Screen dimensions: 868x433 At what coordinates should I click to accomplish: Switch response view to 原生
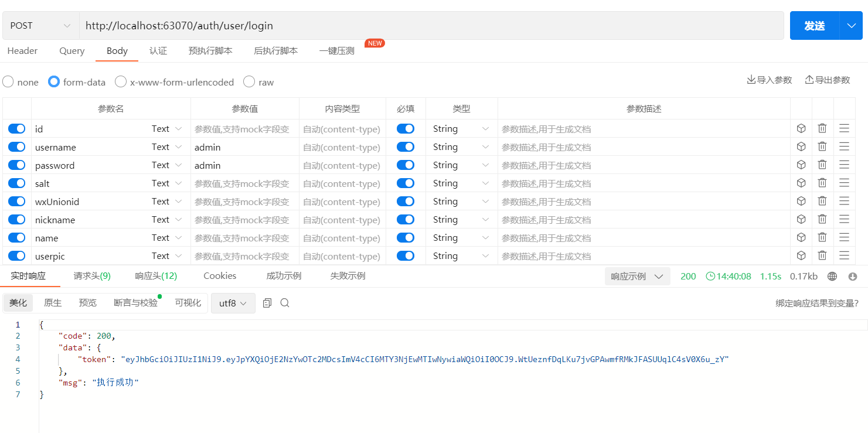[53, 303]
